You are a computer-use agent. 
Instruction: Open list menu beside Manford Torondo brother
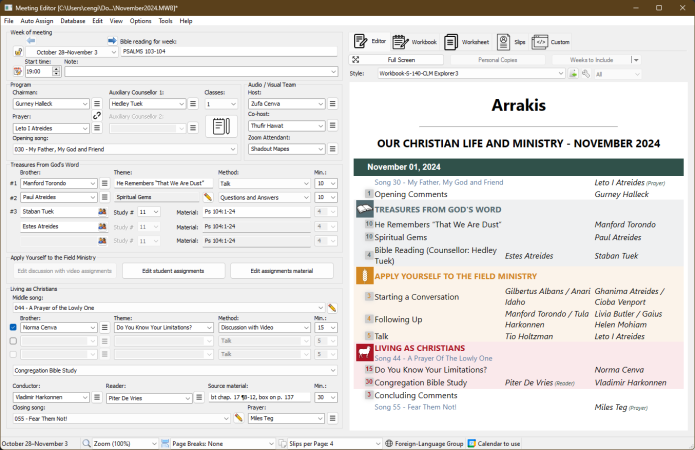[105, 183]
